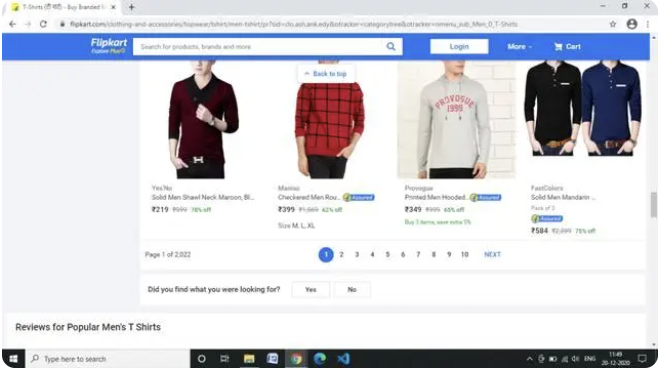Screen dimensions: 663x380
Task: Reload the page with refresh icon
Action: [x=43, y=24]
